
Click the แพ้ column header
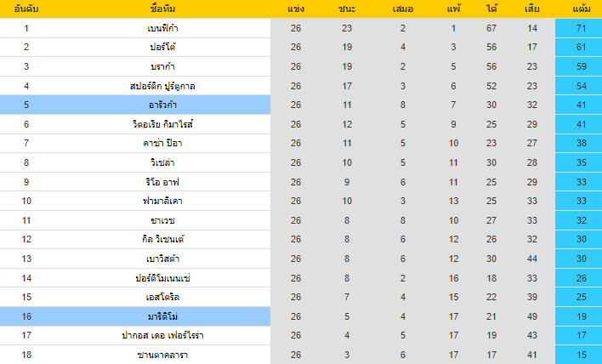click(454, 9)
